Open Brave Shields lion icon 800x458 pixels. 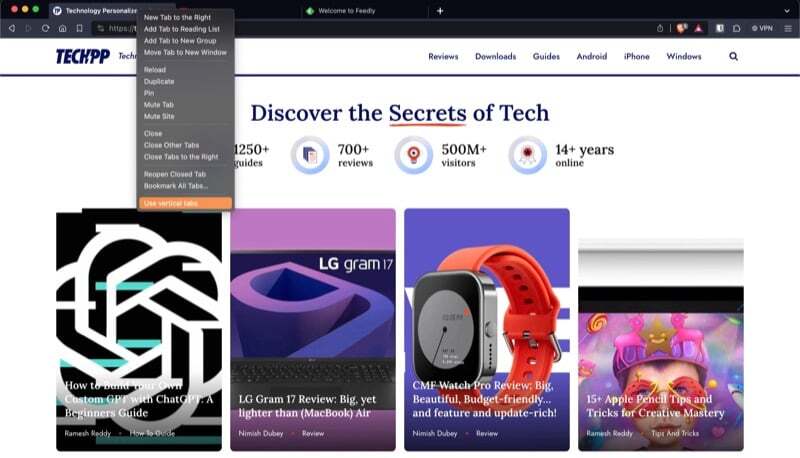click(681, 29)
